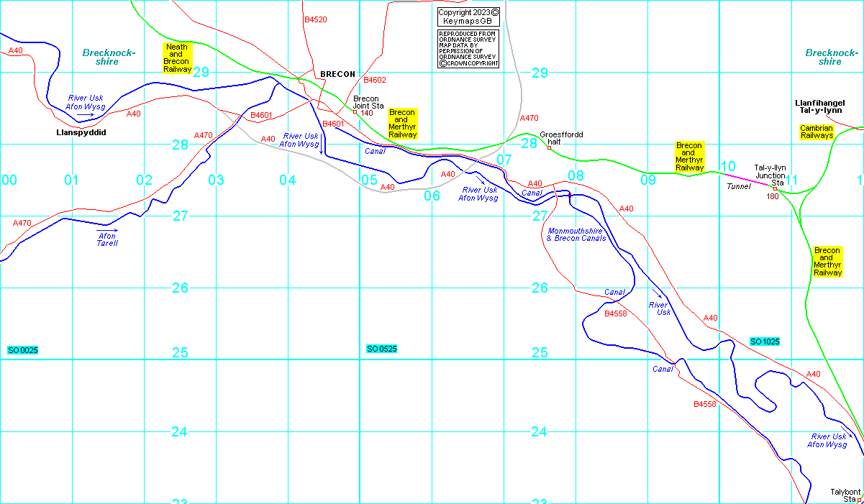Click the Ordnance Survey reproduction notice
Image resolution: width=864 pixels, height=504 pixels.
(468, 49)
